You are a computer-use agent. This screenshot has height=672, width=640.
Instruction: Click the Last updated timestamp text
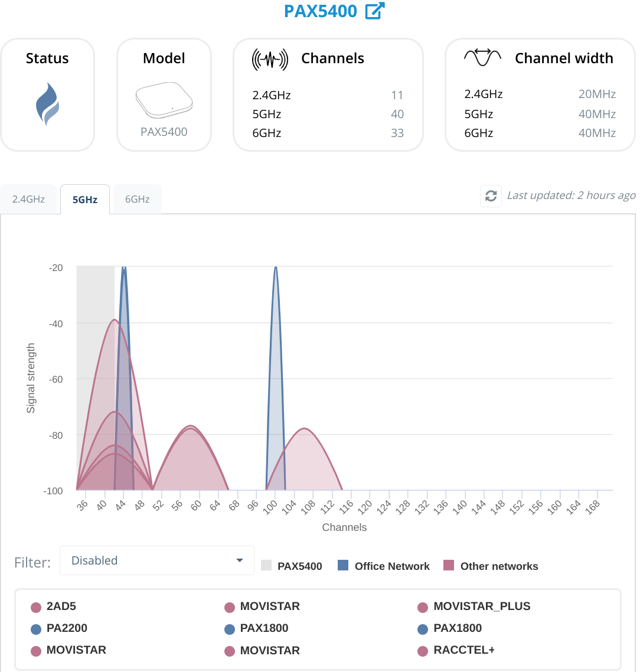572,195
